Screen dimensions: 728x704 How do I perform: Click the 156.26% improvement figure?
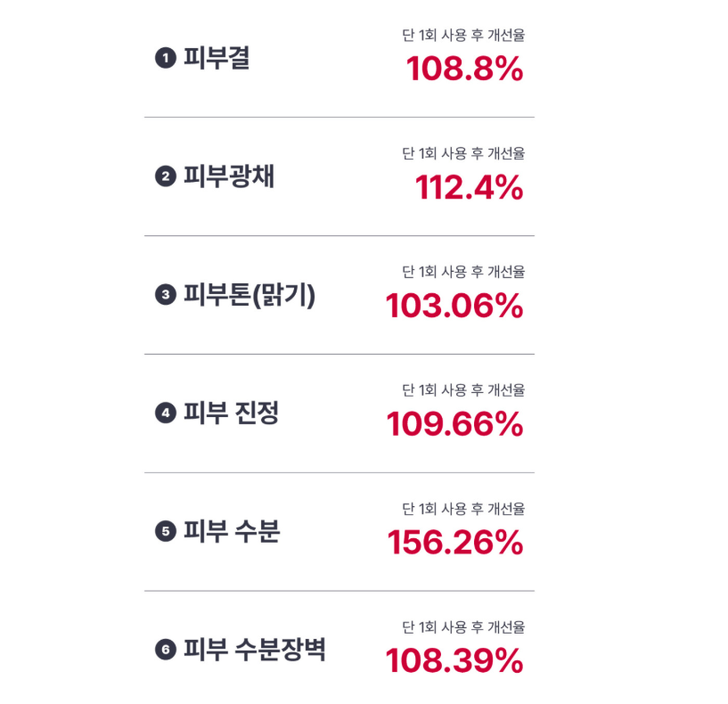pyautogui.click(x=454, y=543)
